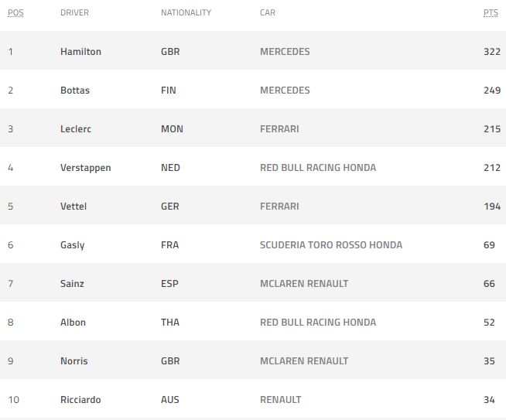
Task: Open Gasly driver link
Action: tap(73, 245)
